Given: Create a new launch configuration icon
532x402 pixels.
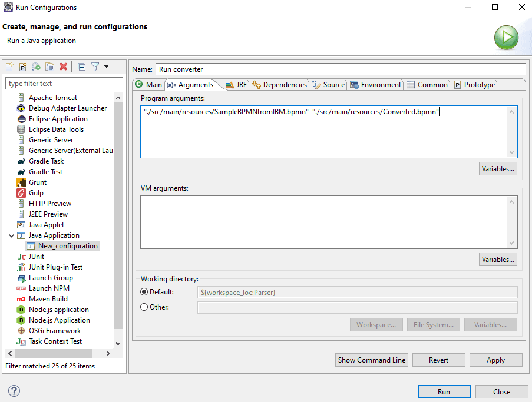Looking at the screenshot, I should click(x=9, y=67).
